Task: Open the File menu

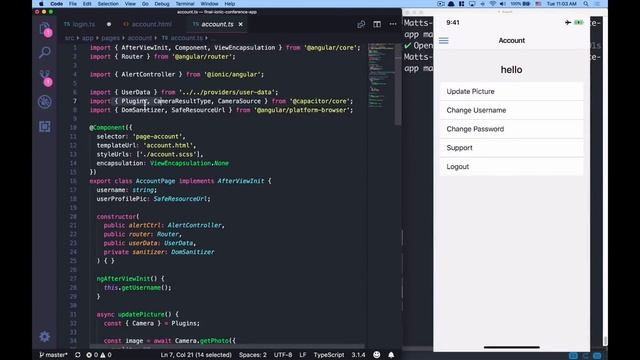Action: click(73, 4)
